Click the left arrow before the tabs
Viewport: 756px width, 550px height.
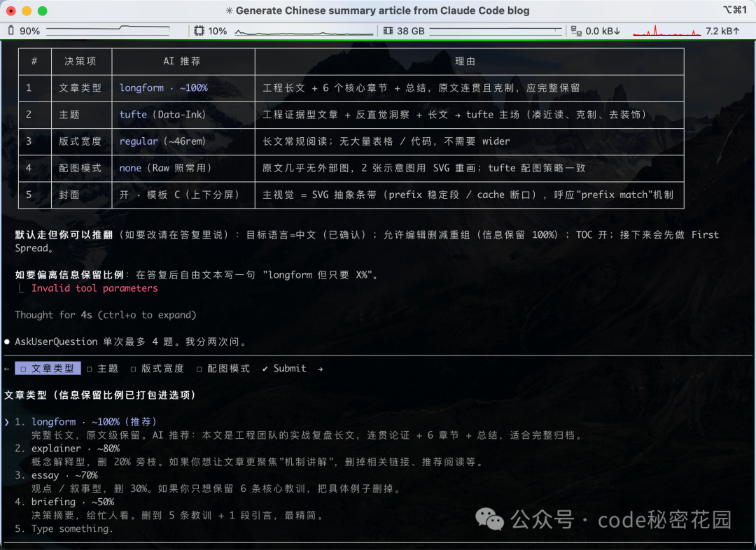7,369
